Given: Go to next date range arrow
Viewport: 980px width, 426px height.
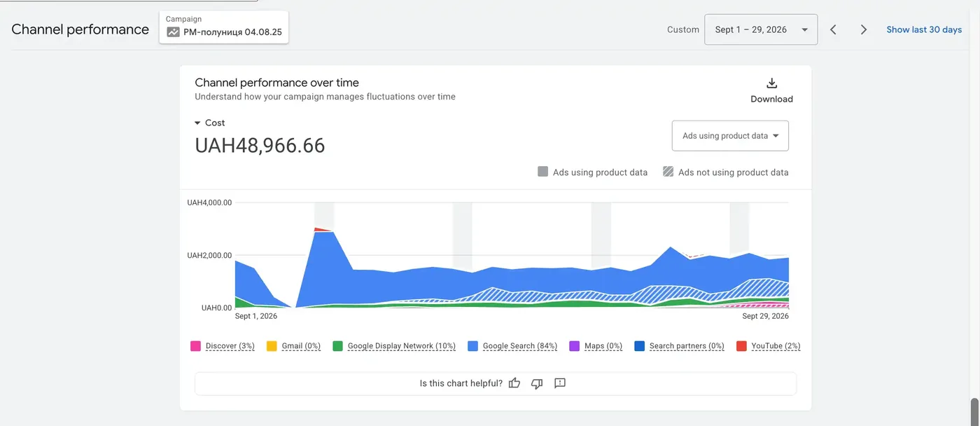Looking at the screenshot, I should pyautogui.click(x=864, y=29).
